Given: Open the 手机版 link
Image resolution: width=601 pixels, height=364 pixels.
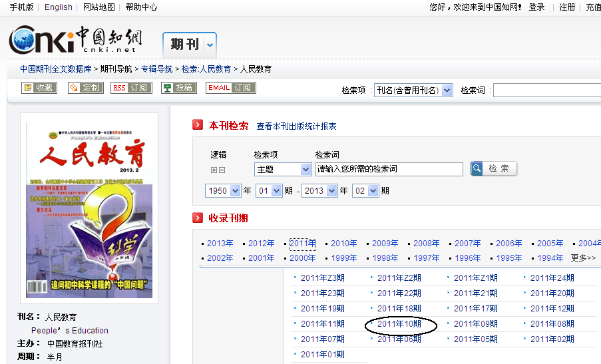Looking at the screenshot, I should (x=21, y=7).
